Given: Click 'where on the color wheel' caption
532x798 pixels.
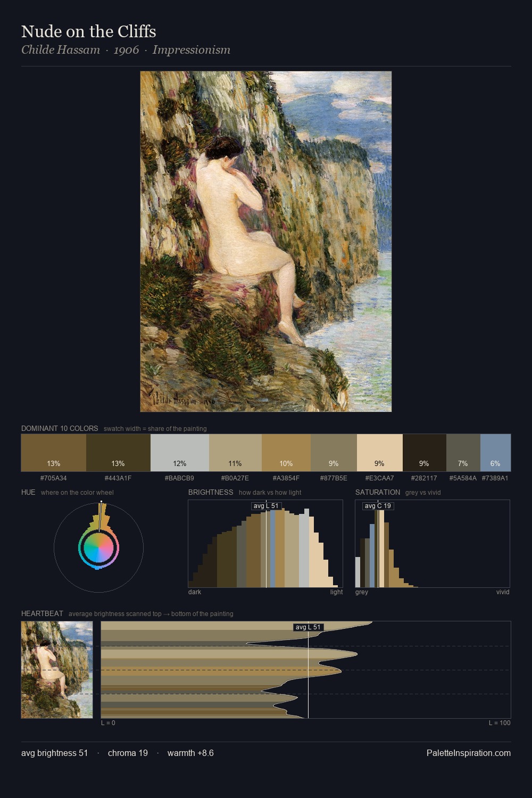Looking at the screenshot, I should point(77,493).
